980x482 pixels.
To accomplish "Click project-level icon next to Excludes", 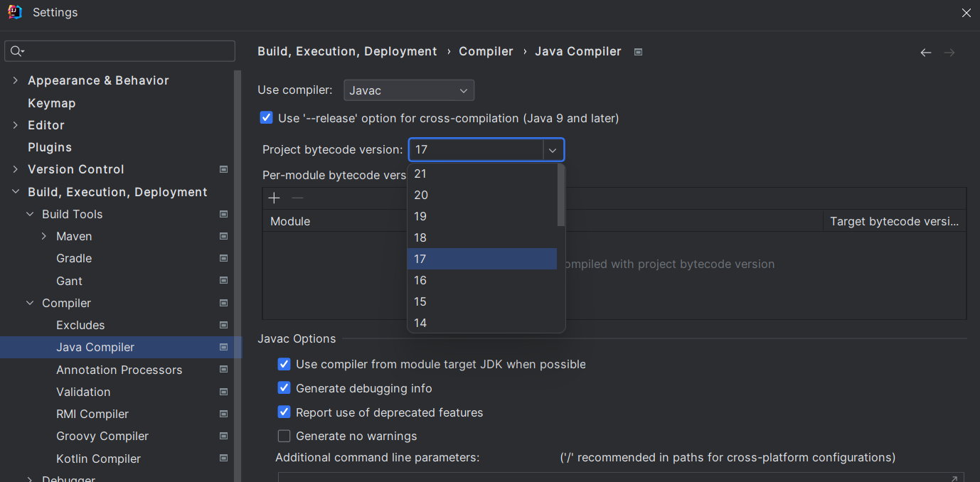I will (224, 325).
